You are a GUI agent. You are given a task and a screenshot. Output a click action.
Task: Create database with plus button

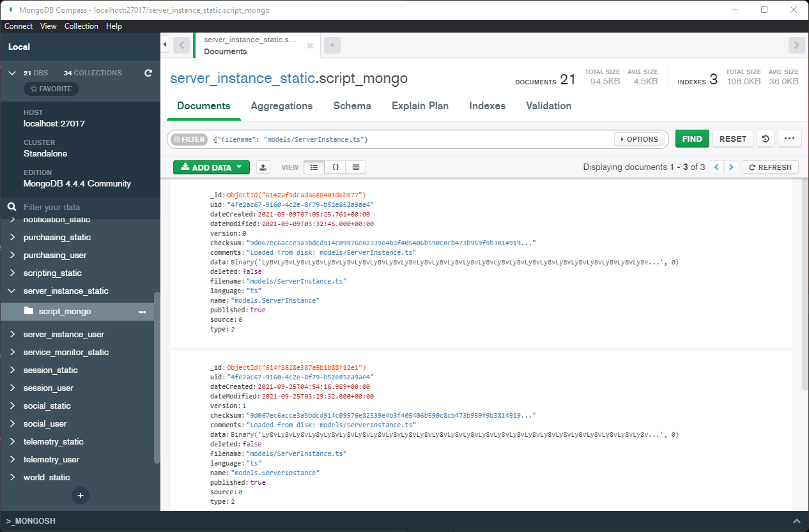click(x=80, y=495)
